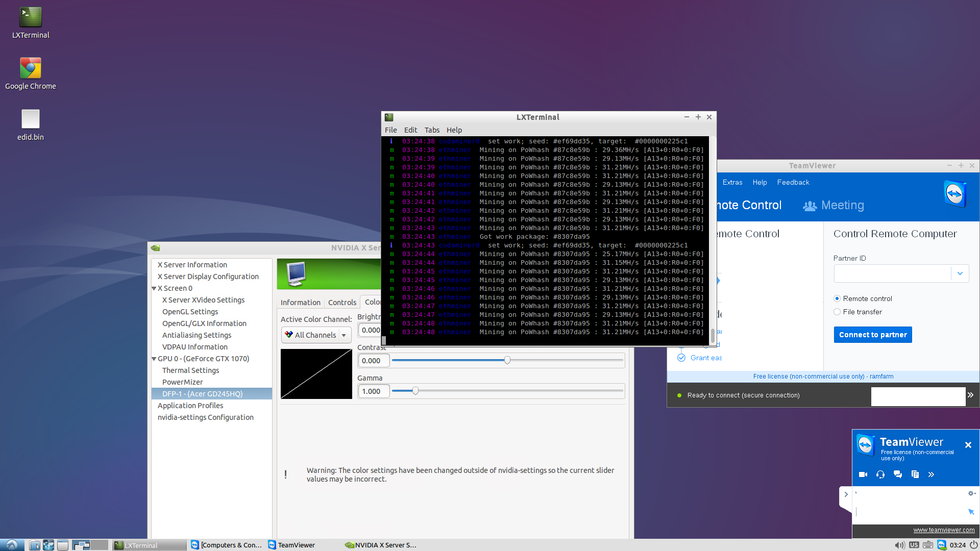Click the Meeting people icon in TeamViewer
Image resolution: width=980 pixels, height=551 pixels.
coord(810,206)
